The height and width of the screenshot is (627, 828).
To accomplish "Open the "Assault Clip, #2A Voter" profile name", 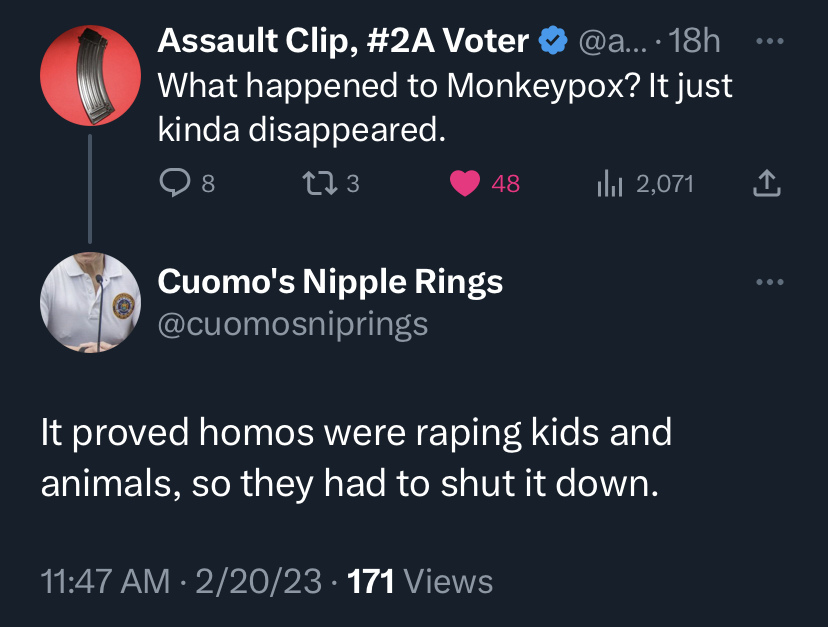I will click(343, 40).
